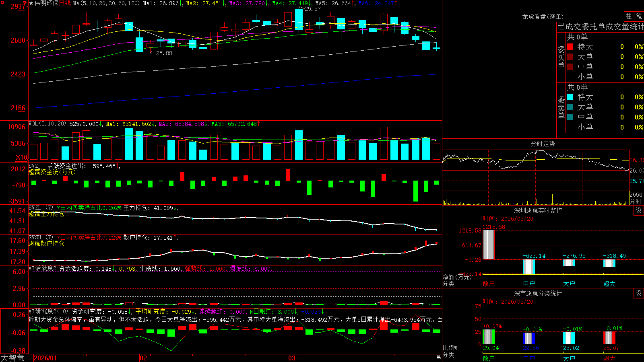Switch 龙虎看盘 to 柱 bar view

[629, 16]
